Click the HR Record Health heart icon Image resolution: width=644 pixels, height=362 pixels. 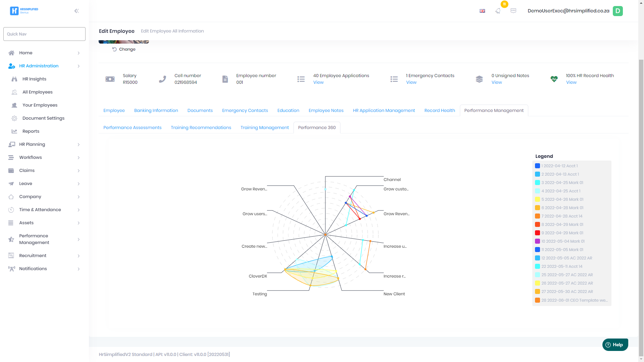coord(554,79)
